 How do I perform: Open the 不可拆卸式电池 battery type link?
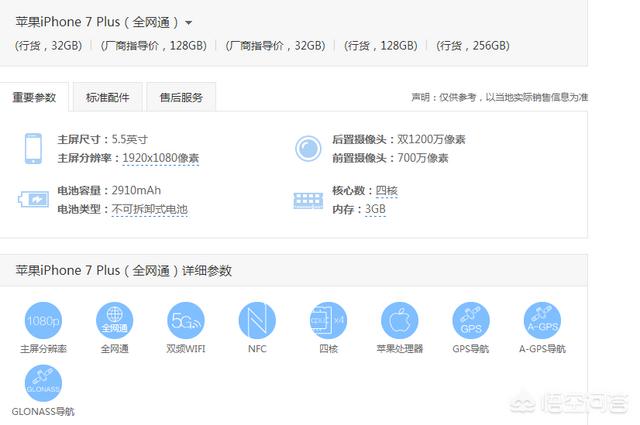click(x=150, y=209)
